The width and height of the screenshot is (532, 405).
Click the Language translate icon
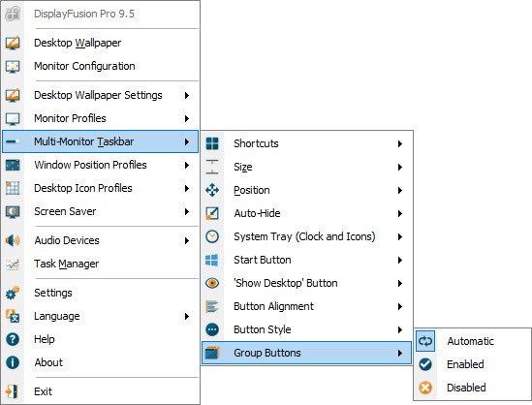point(13,316)
